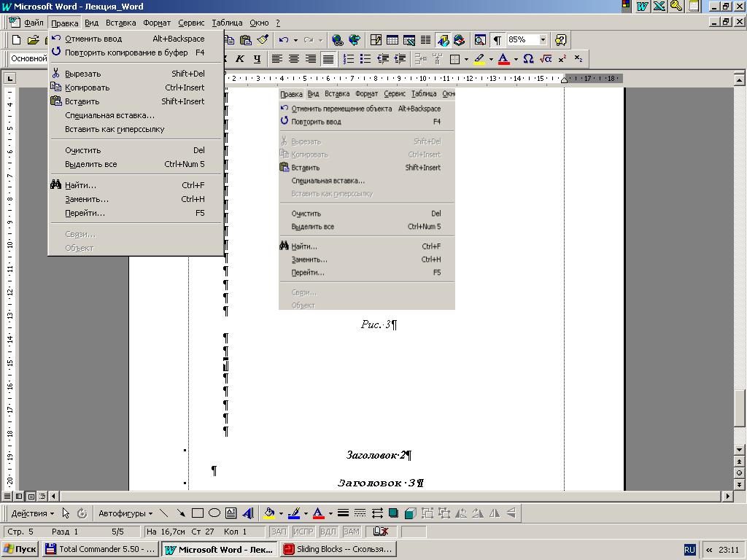747x560 pixels.
Task: Select Выделить все menu entry
Action: click(136, 164)
